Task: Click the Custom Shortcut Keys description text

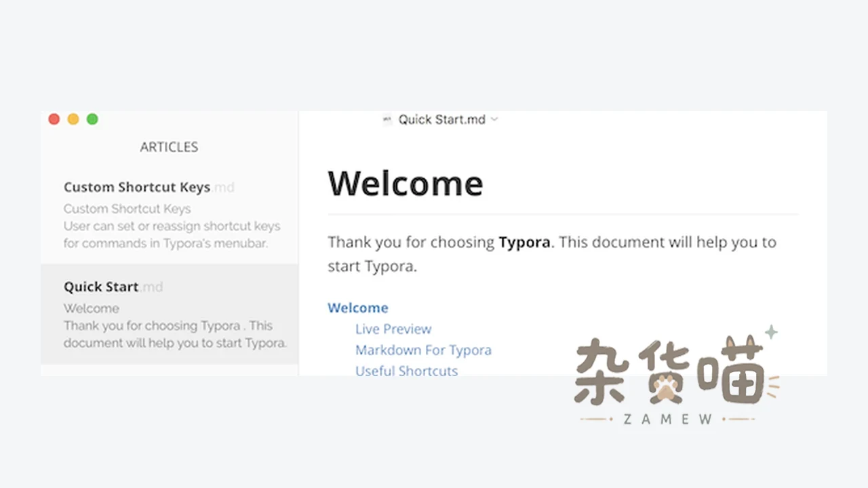Action: tap(172, 226)
